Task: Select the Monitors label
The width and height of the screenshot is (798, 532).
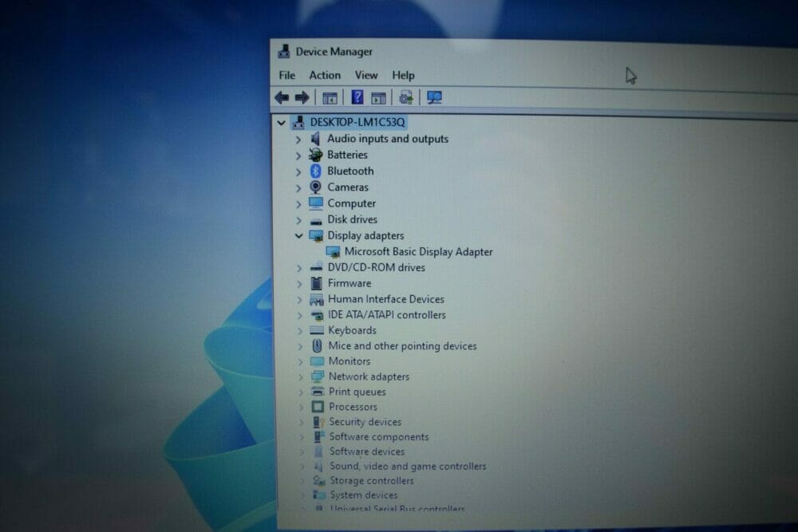Action: 350,361
